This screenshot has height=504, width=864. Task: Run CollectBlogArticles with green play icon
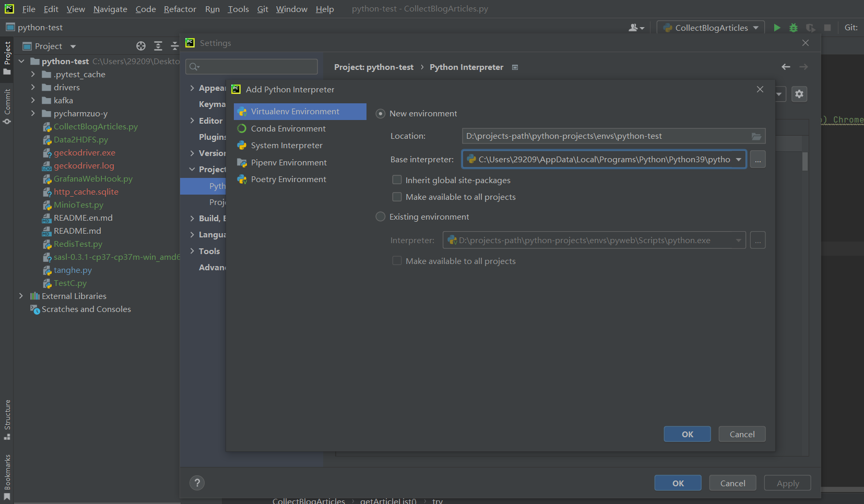pos(777,28)
